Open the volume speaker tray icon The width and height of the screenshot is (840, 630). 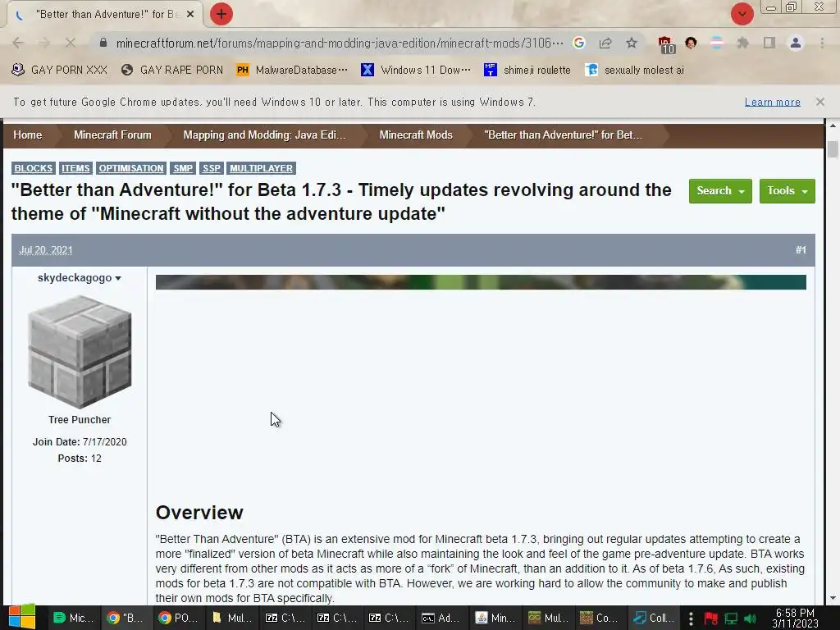(750, 619)
